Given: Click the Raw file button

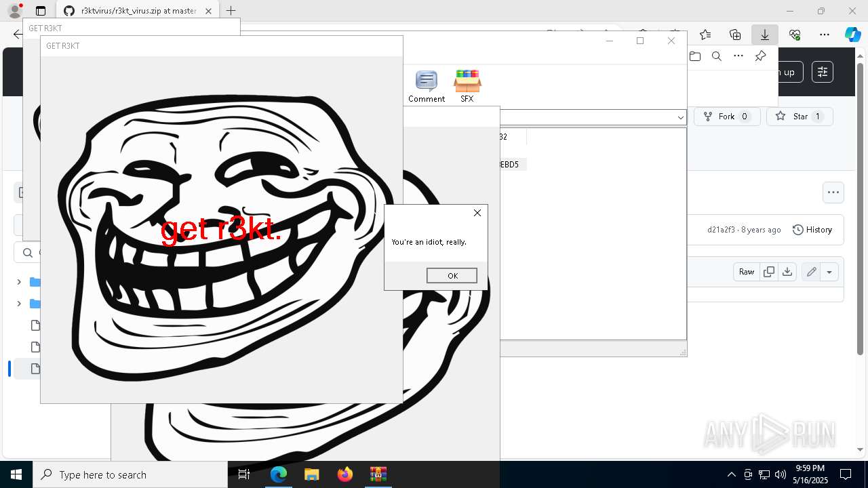Looking at the screenshot, I should pyautogui.click(x=747, y=272).
